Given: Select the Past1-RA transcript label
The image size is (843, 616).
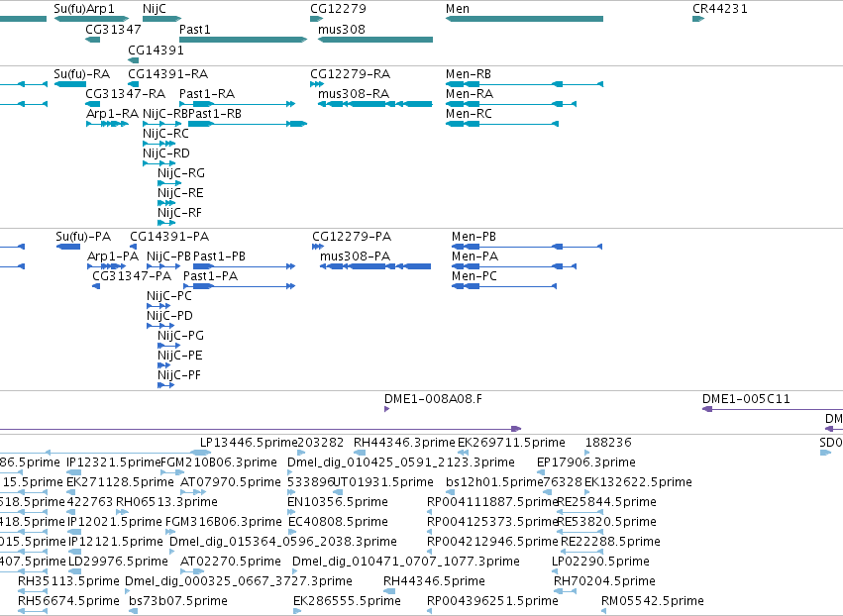Looking at the screenshot, I should click(x=207, y=93).
